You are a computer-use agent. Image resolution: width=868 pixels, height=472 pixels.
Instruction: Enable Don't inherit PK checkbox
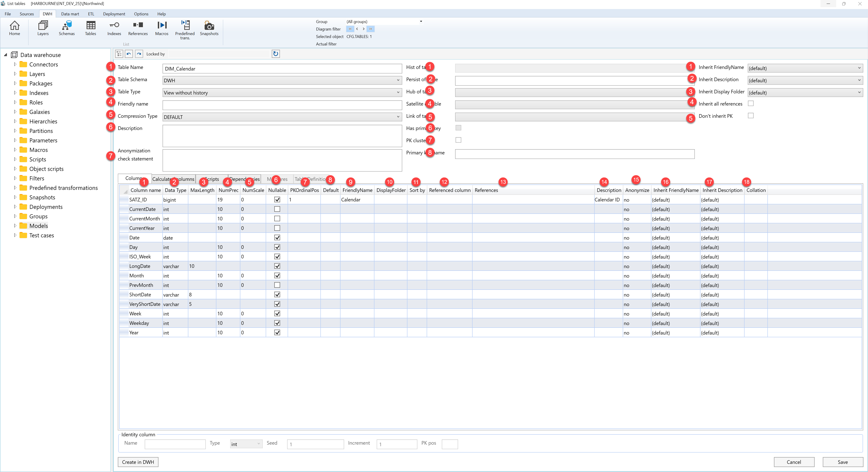click(751, 116)
